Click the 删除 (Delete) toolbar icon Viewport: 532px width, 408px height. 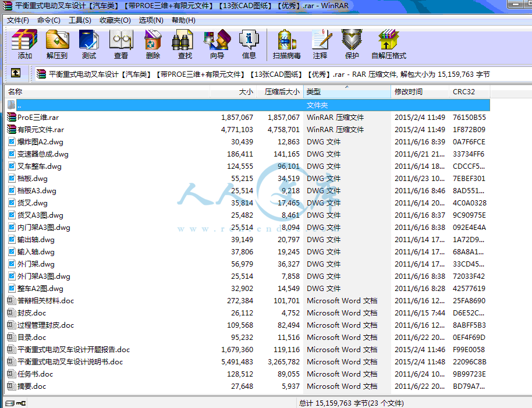click(152, 44)
